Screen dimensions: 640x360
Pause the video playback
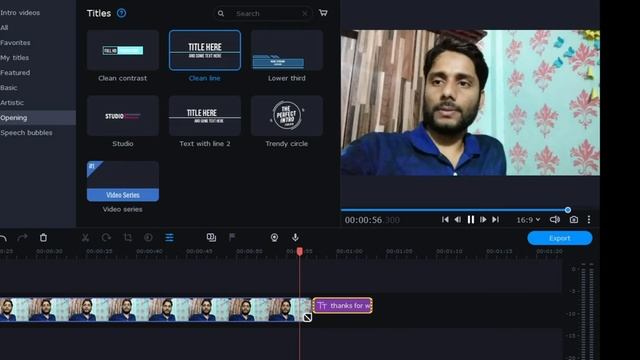click(471, 220)
